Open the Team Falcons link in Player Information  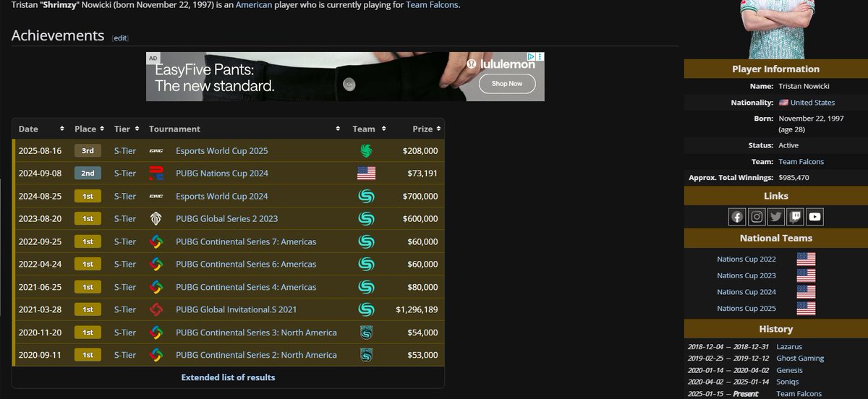pyautogui.click(x=801, y=162)
